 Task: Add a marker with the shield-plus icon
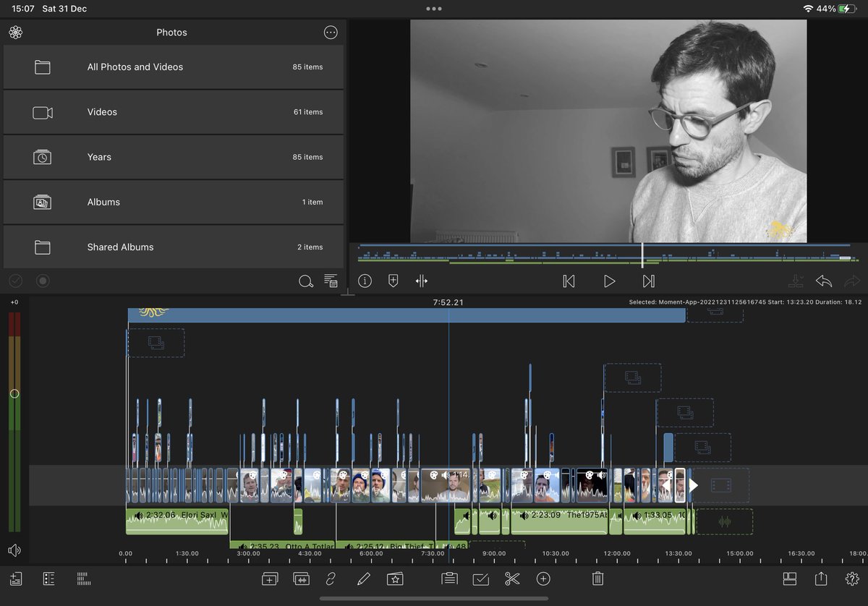click(393, 281)
